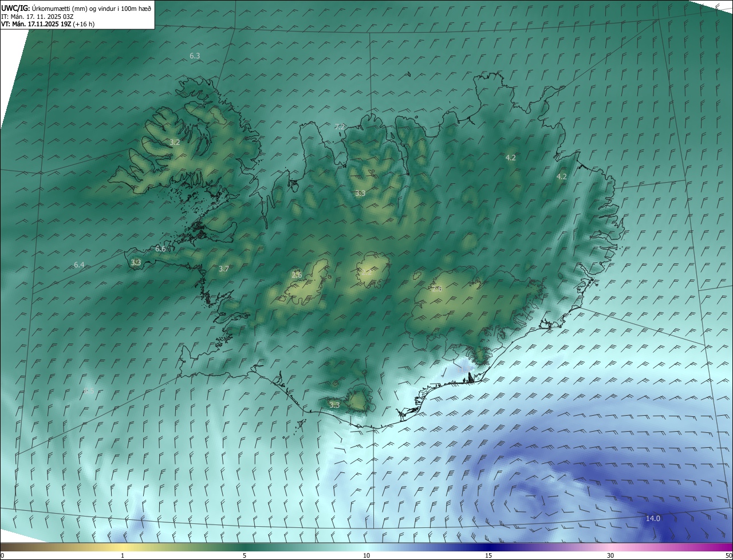Click legend label 0 on the colour scale
Screen dimensions: 733x560
point(2,556)
